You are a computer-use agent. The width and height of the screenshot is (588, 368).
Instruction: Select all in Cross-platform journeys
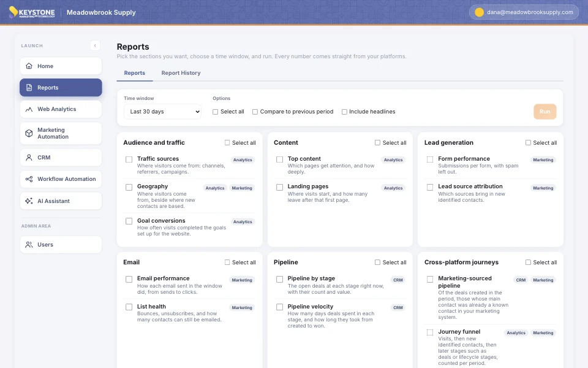point(528,263)
